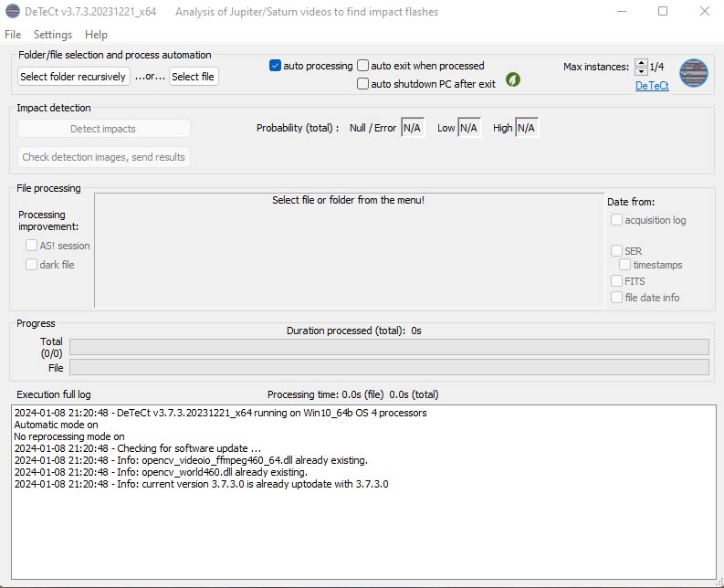This screenshot has height=588, width=724.
Task: Click log line 'Automatic mode on'
Action: [x=56, y=425]
